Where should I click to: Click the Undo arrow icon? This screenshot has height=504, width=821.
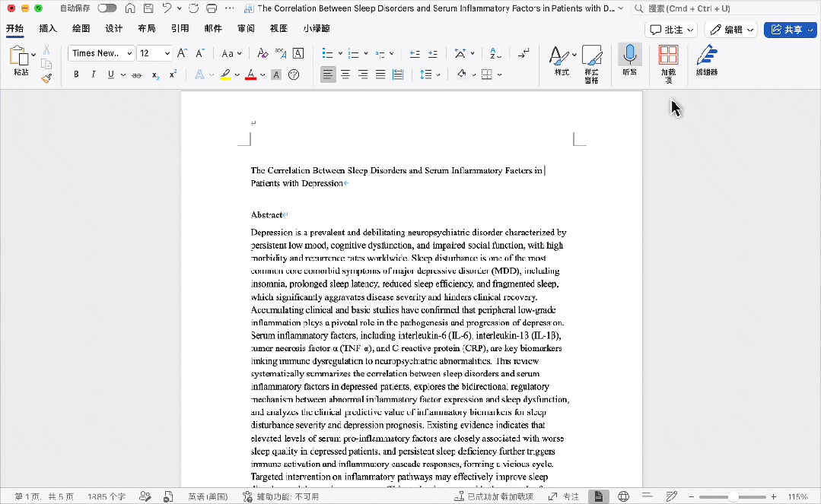pyautogui.click(x=167, y=8)
